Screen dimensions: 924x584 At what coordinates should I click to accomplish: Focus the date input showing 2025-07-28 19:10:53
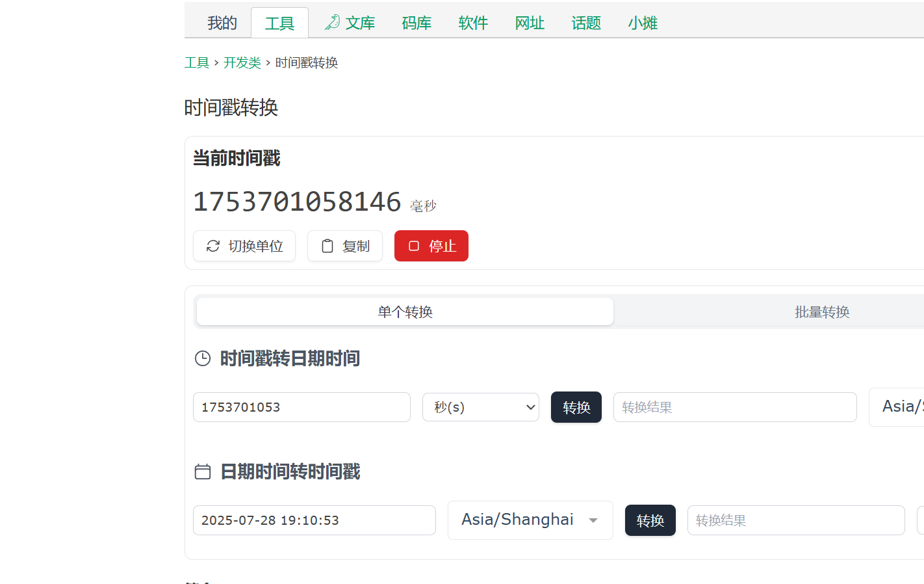(x=314, y=520)
